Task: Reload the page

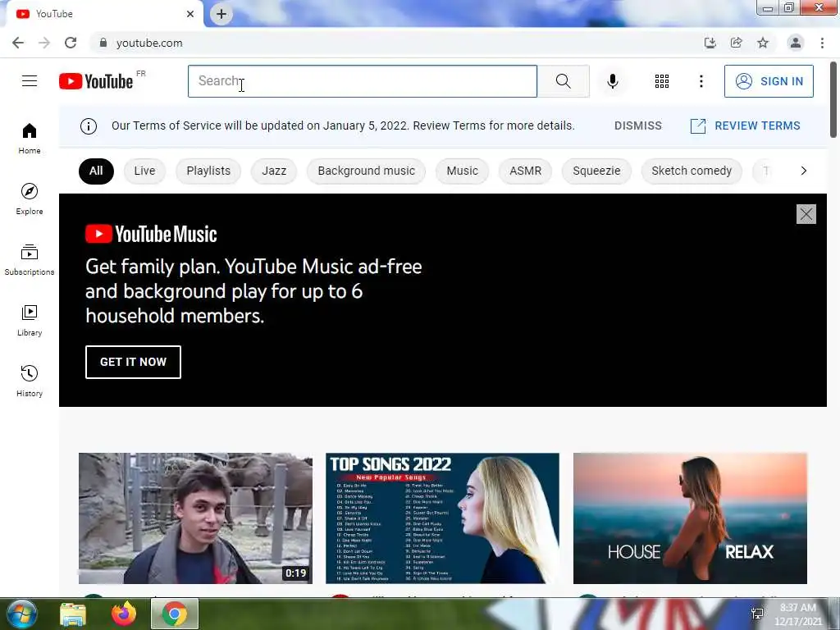Action: point(71,43)
